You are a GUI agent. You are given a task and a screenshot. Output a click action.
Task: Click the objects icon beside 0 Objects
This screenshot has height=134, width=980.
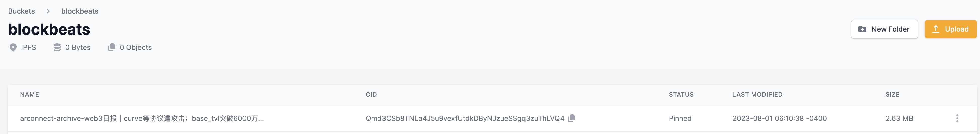[112, 48]
